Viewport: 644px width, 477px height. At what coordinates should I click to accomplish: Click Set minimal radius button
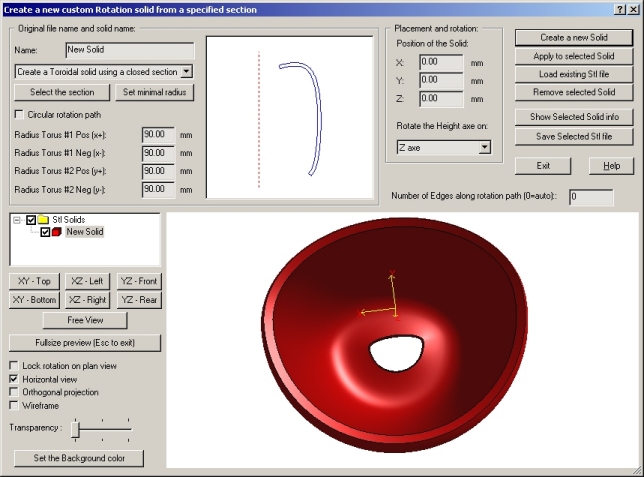coord(154,92)
